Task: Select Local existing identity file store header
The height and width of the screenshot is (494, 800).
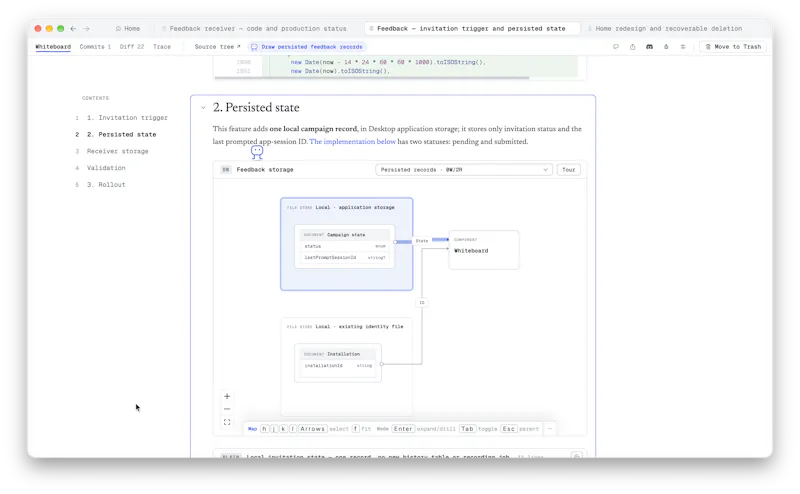Action: click(345, 326)
